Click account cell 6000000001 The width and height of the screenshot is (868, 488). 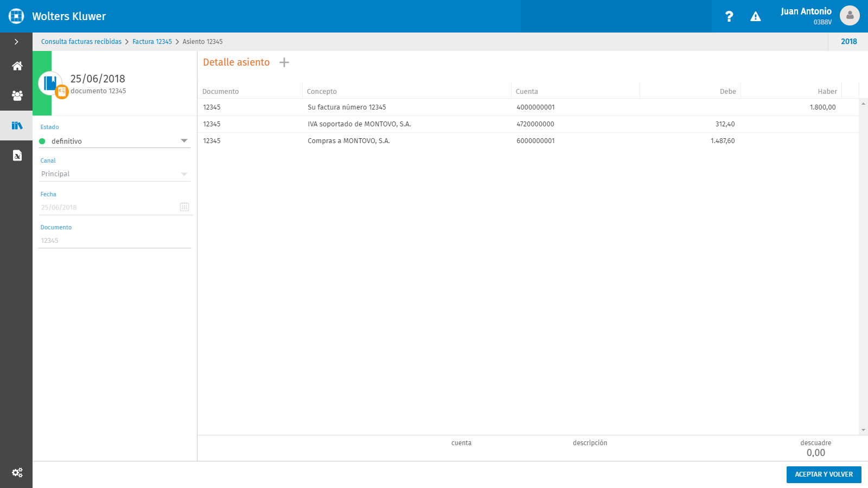(x=535, y=141)
